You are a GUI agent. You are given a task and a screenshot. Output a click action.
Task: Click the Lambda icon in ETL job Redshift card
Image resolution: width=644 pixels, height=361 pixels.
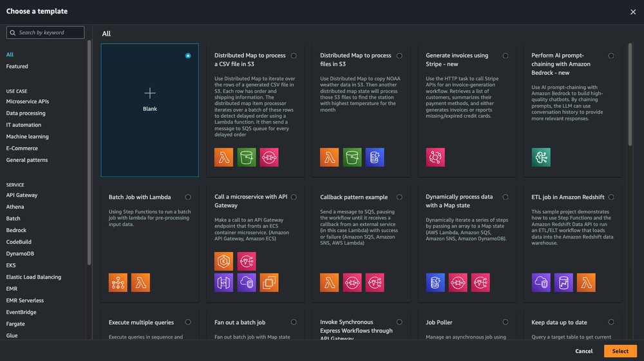click(x=586, y=282)
